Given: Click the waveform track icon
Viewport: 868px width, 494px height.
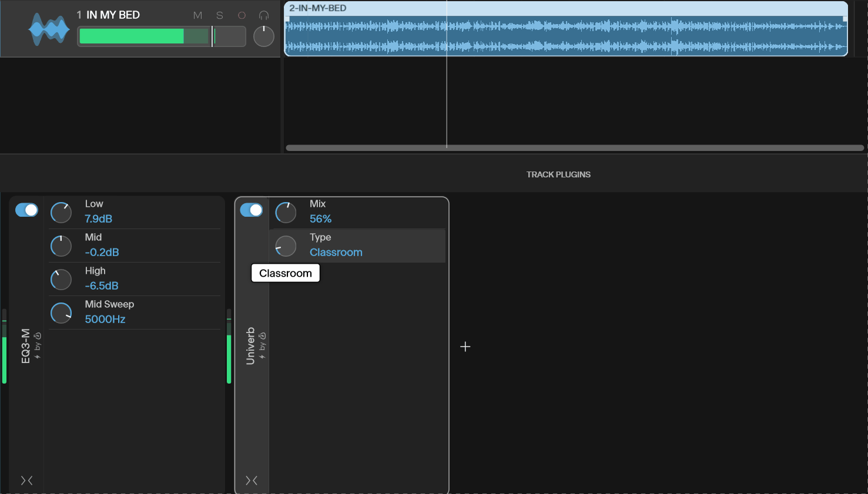Looking at the screenshot, I should pyautogui.click(x=49, y=29).
